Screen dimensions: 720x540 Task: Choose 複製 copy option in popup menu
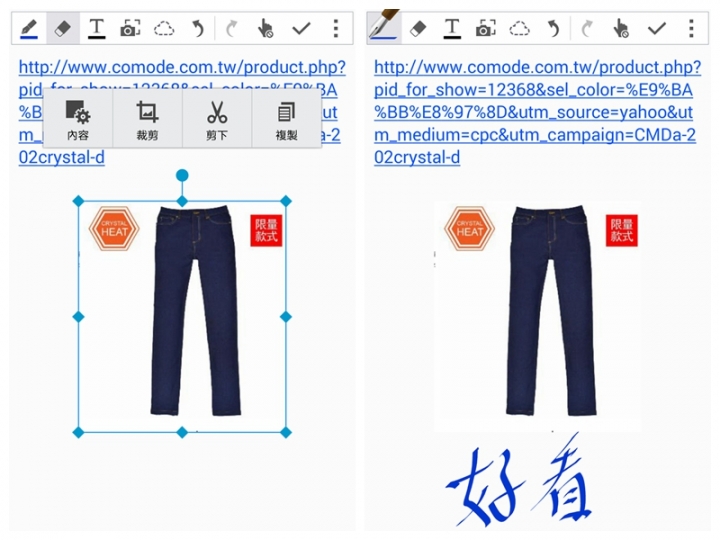(x=286, y=118)
